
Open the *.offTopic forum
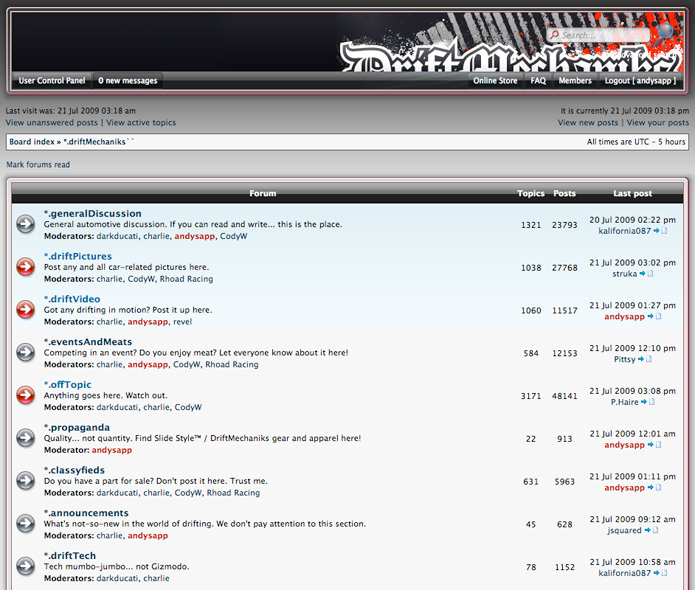(68, 385)
